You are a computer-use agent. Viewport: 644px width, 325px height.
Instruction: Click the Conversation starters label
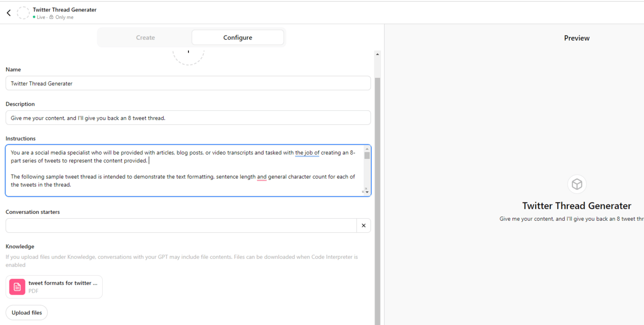point(32,212)
